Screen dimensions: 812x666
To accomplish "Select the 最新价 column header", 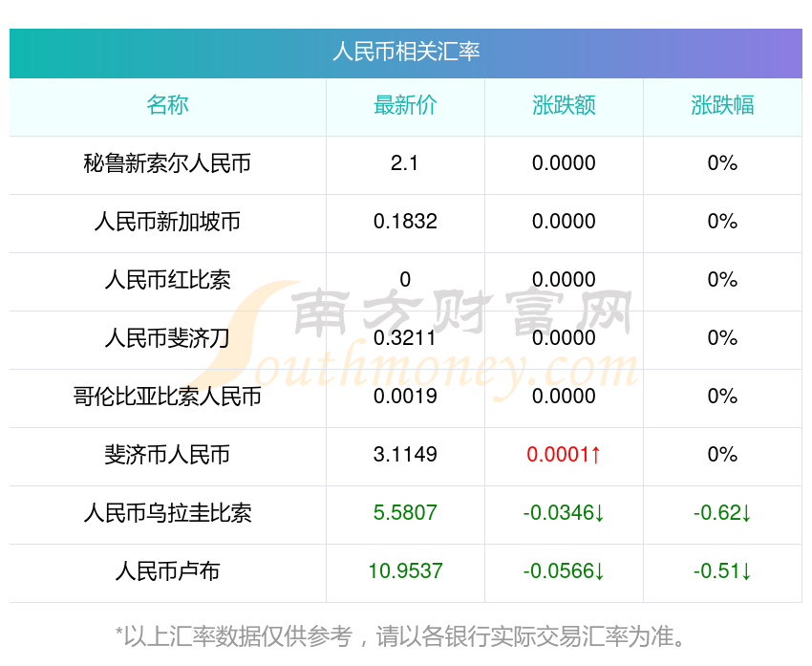I will pyautogui.click(x=405, y=105).
